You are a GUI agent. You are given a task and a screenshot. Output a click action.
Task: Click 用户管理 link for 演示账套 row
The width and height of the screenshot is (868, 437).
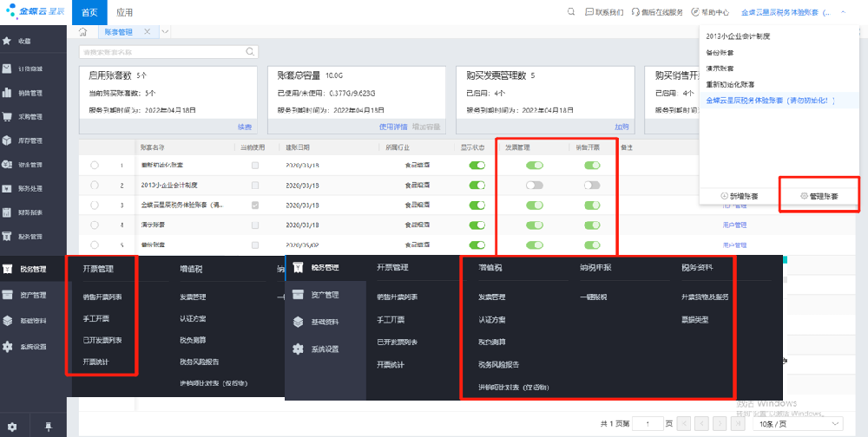pyautogui.click(x=734, y=225)
